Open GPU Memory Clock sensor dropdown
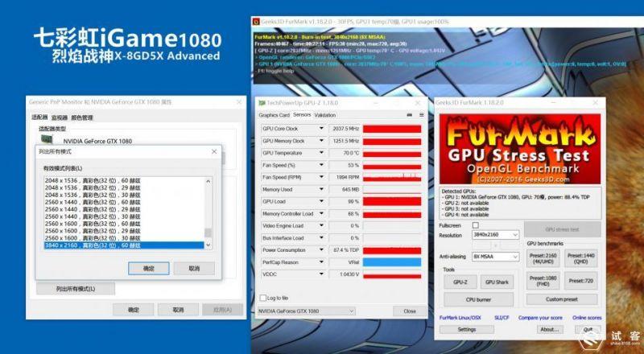This screenshot has height=354, width=644. point(321,141)
